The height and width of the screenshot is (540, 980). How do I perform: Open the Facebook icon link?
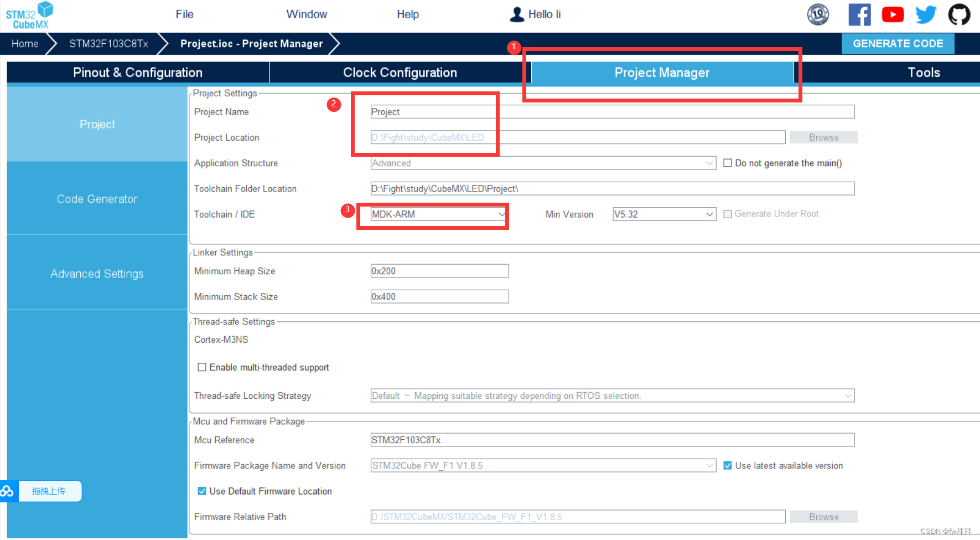click(859, 14)
